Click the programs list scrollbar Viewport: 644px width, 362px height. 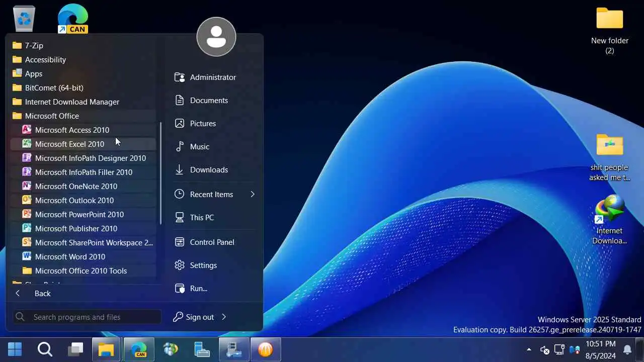click(x=160, y=173)
